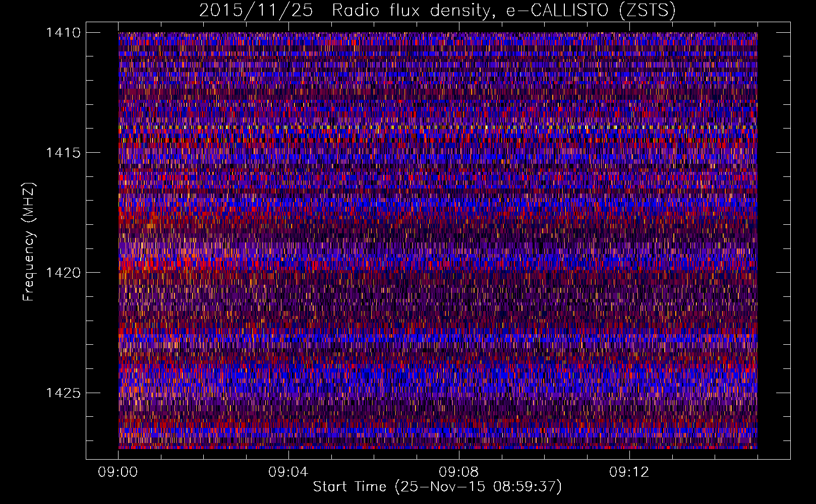The width and height of the screenshot is (816, 504).
Task: Click the 09:12 time axis label
Action: [629, 472]
